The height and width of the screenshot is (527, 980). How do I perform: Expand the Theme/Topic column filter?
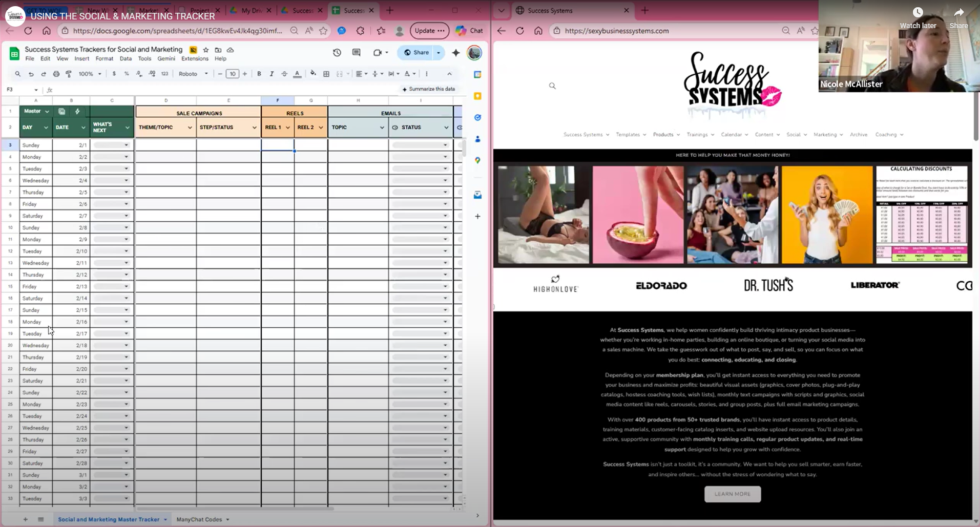pos(190,128)
